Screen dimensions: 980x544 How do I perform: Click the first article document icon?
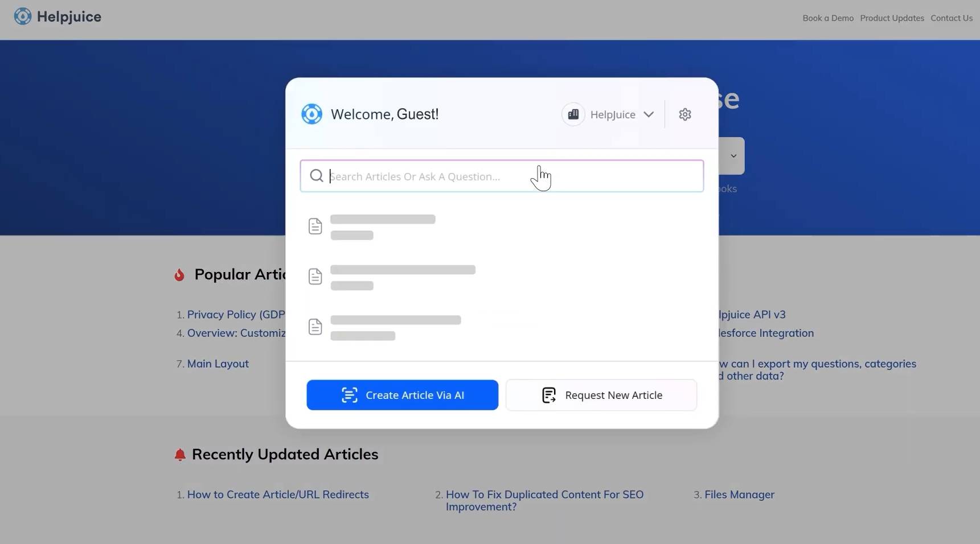315,226
